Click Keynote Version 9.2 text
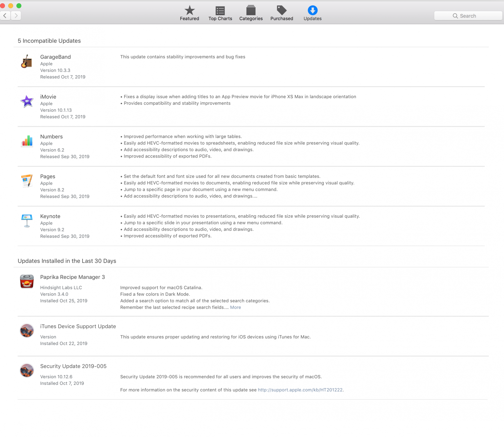The width and height of the screenshot is (504, 437). 52,230
